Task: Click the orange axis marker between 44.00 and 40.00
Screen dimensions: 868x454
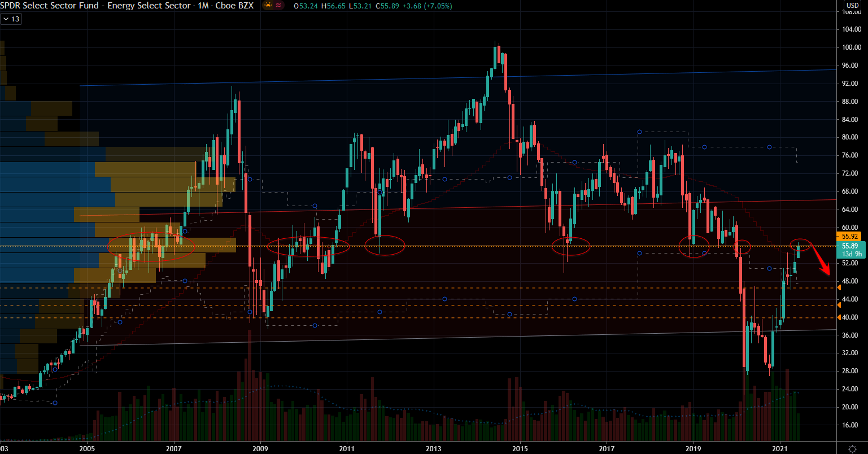Action: coord(839,305)
